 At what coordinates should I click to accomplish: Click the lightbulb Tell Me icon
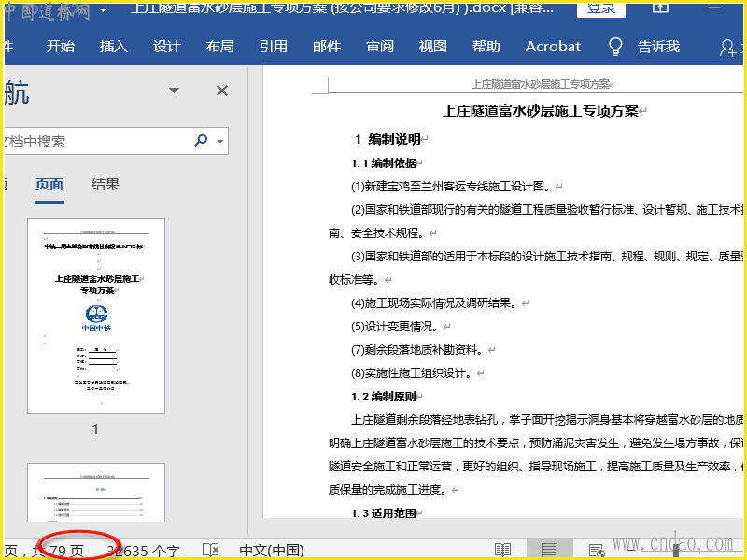coord(615,47)
